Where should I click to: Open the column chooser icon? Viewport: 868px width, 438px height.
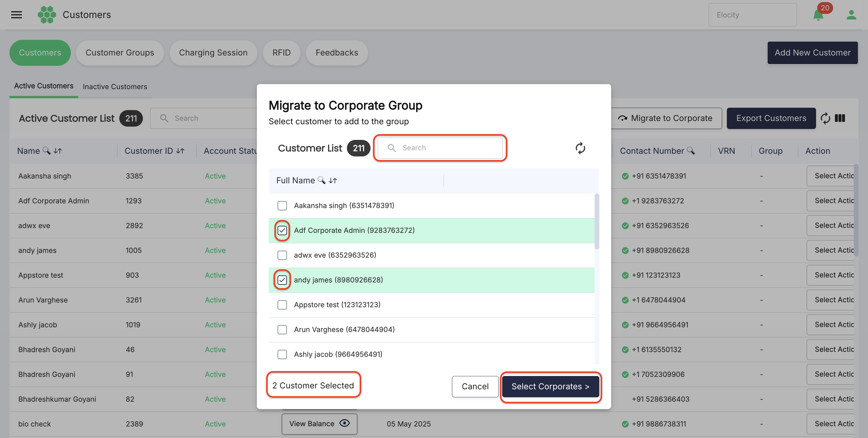pyautogui.click(x=840, y=118)
